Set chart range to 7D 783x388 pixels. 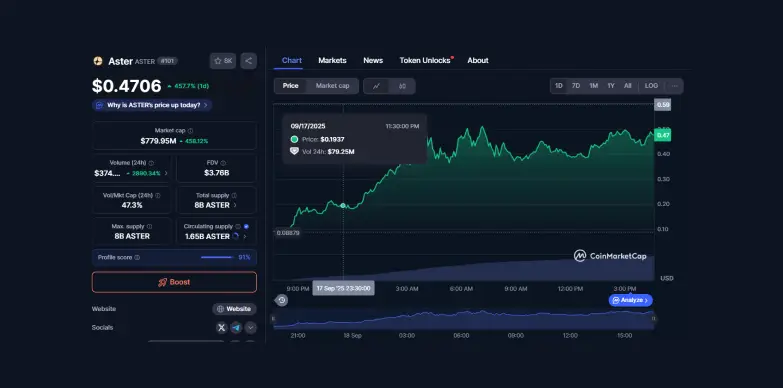tap(576, 86)
